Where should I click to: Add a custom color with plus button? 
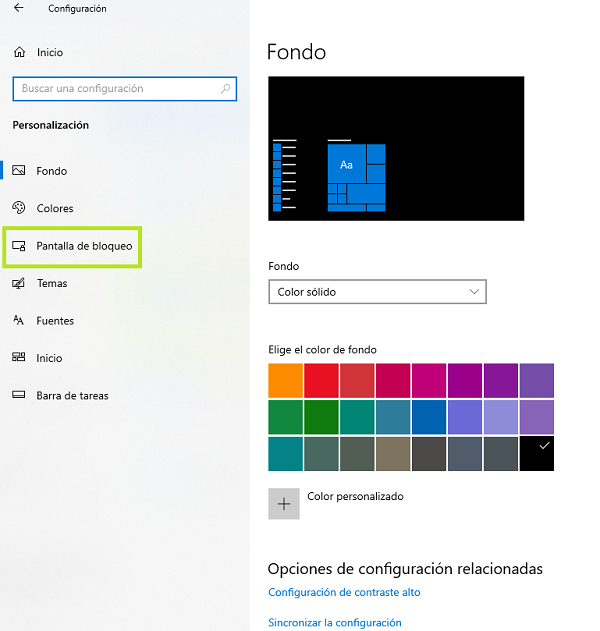point(284,503)
